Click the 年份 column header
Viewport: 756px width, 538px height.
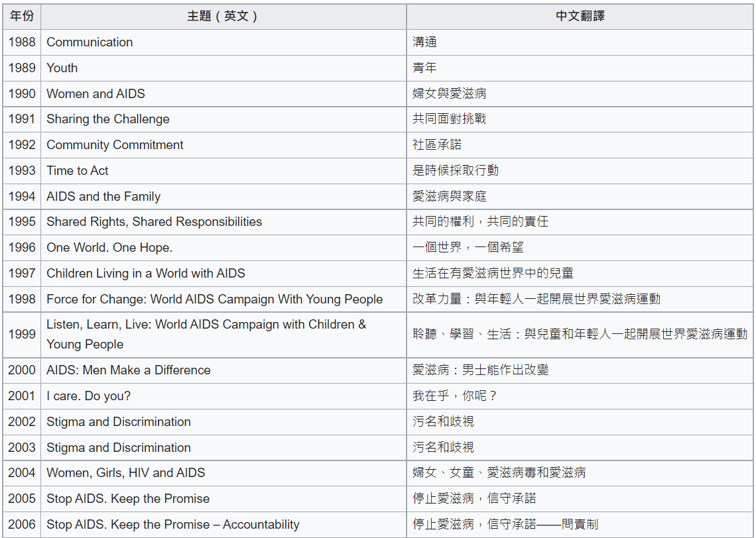point(22,16)
